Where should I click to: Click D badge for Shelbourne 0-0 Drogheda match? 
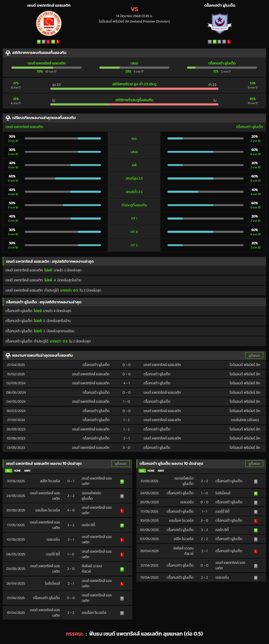(256, 502)
